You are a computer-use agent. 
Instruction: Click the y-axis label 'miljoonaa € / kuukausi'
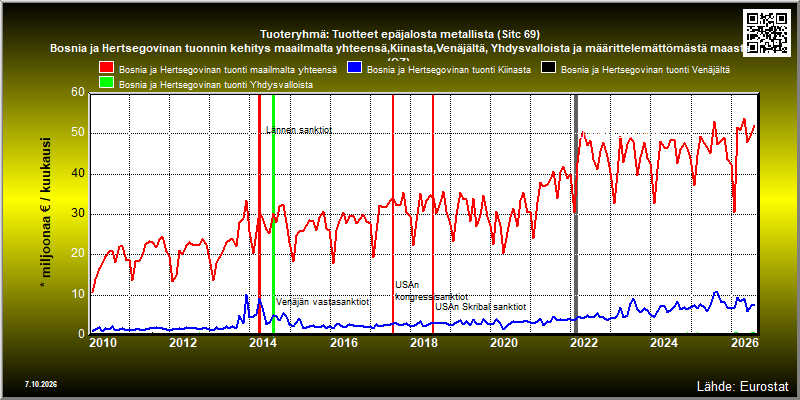(x=45, y=214)
